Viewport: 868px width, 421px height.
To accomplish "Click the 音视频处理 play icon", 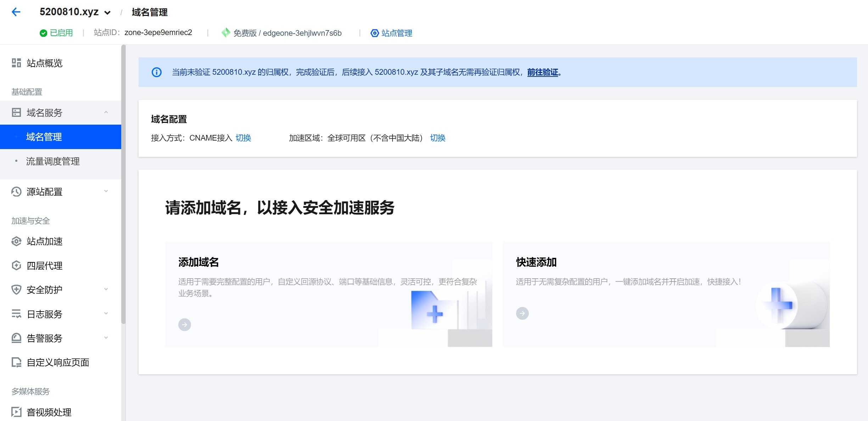I will pos(16,412).
